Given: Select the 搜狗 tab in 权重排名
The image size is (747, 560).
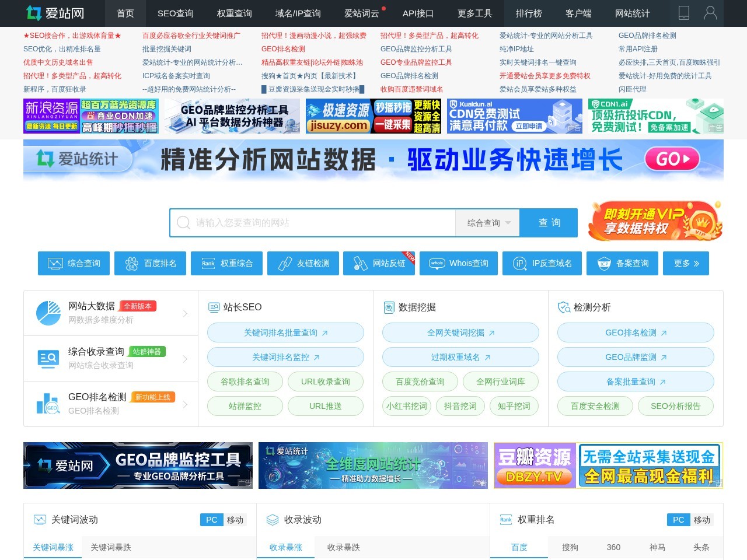Looking at the screenshot, I should (570, 547).
